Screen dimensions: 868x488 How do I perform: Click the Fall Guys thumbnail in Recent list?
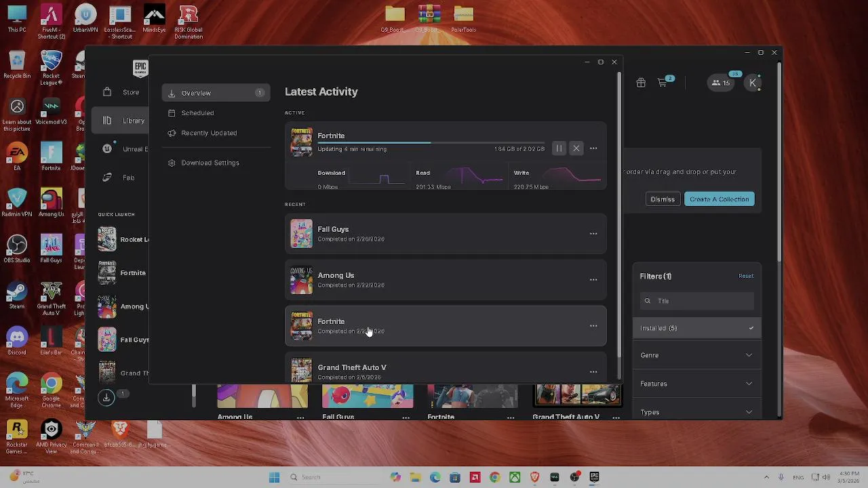coord(302,234)
